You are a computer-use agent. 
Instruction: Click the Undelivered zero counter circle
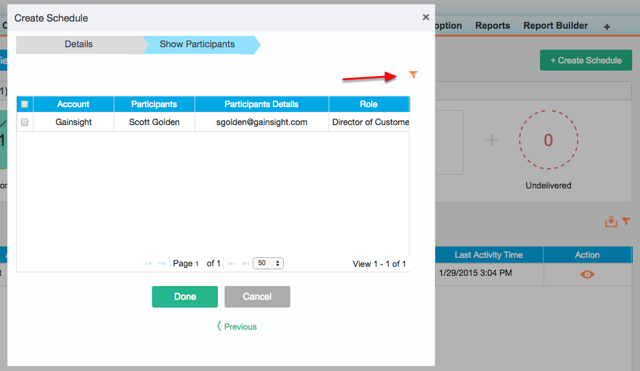pyautogui.click(x=548, y=140)
